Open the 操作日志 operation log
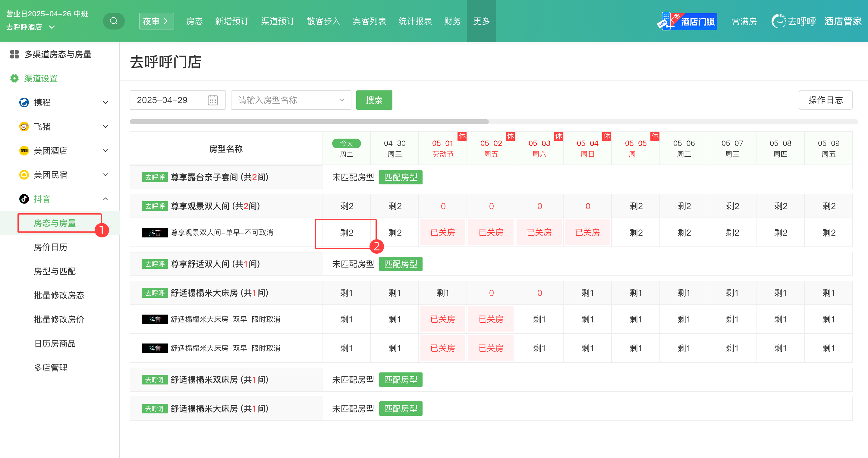Image resolution: width=868 pixels, height=458 pixels. click(x=825, y=100)
